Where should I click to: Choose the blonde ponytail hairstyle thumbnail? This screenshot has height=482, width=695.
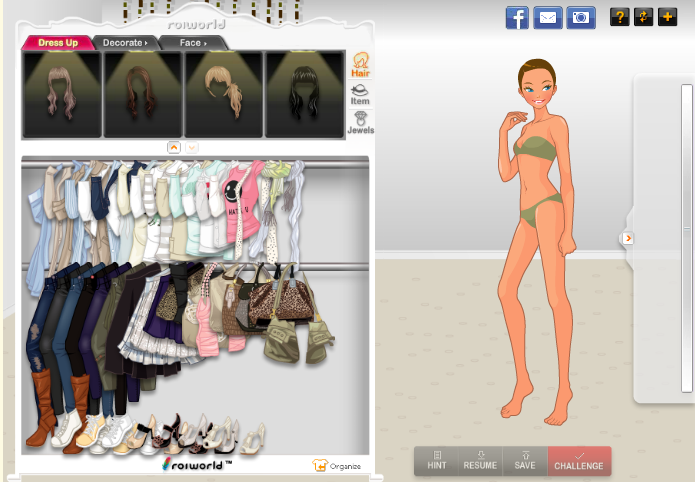223,94
